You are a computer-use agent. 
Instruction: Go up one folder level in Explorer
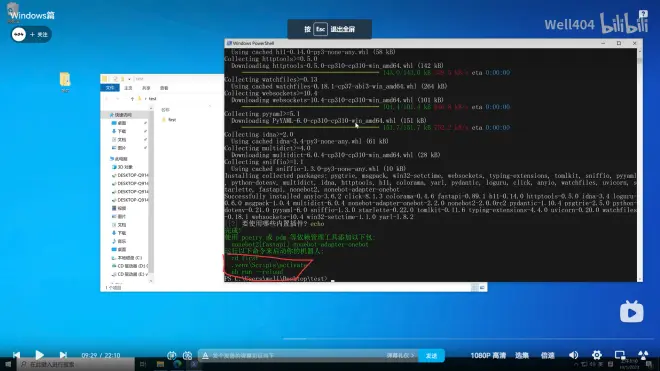point(132,99)
